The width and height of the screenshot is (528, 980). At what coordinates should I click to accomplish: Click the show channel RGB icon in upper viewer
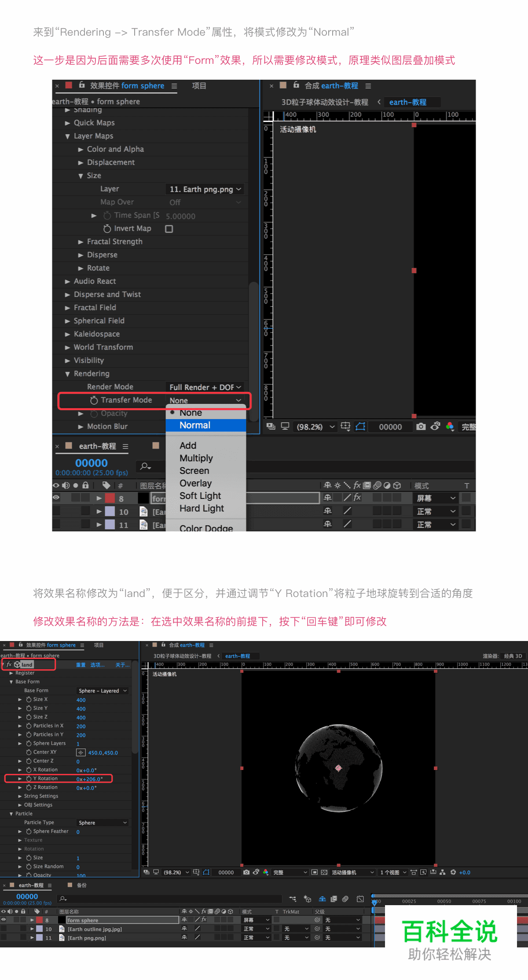coord(450,427)
